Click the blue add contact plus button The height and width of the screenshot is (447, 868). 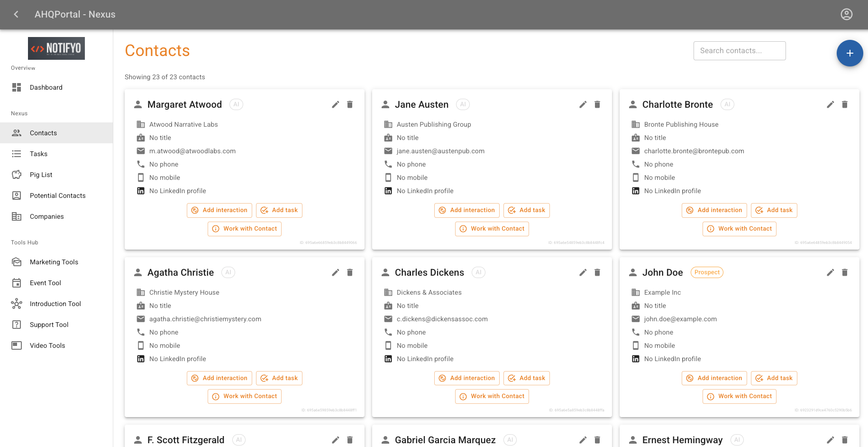(x=850, y=53)
